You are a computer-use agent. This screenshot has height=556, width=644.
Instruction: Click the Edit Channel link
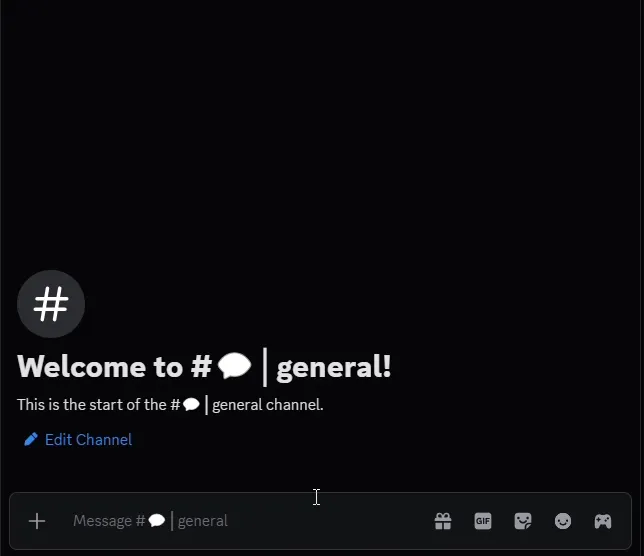(88, 439)
